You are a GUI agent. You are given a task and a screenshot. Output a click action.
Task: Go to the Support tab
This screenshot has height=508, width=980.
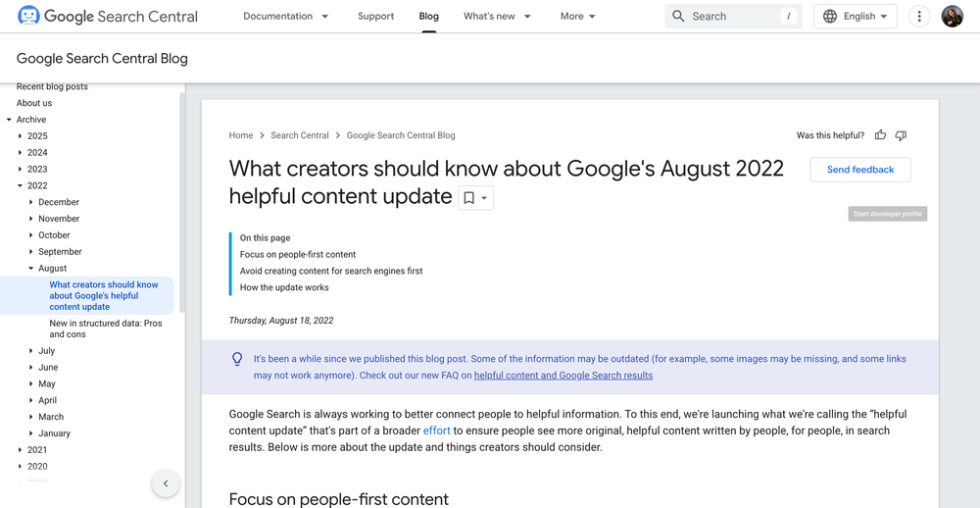[375, 17]
